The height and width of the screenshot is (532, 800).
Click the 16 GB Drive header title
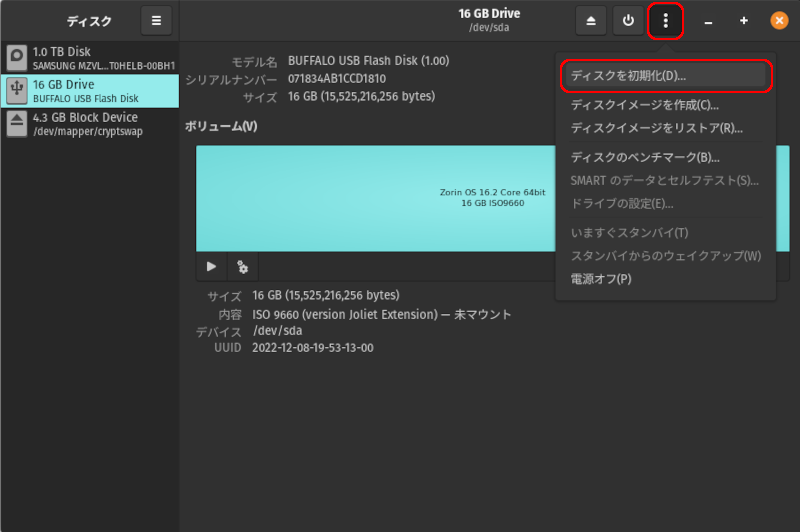489,14
